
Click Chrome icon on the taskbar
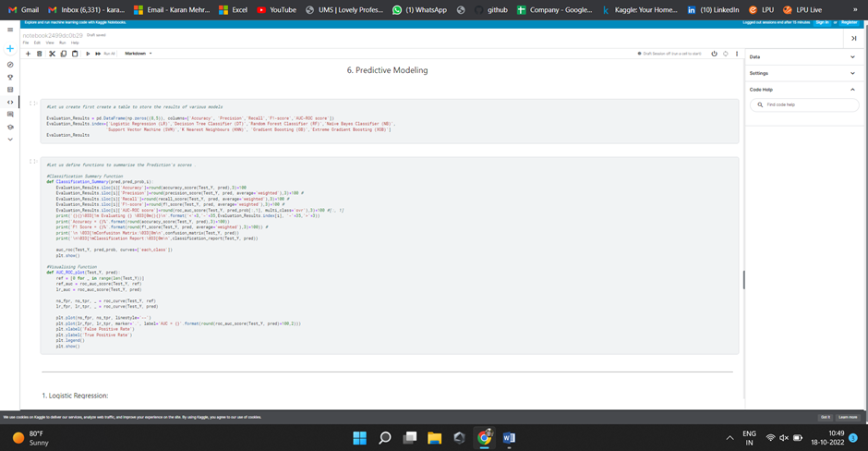tap(485, 438)
